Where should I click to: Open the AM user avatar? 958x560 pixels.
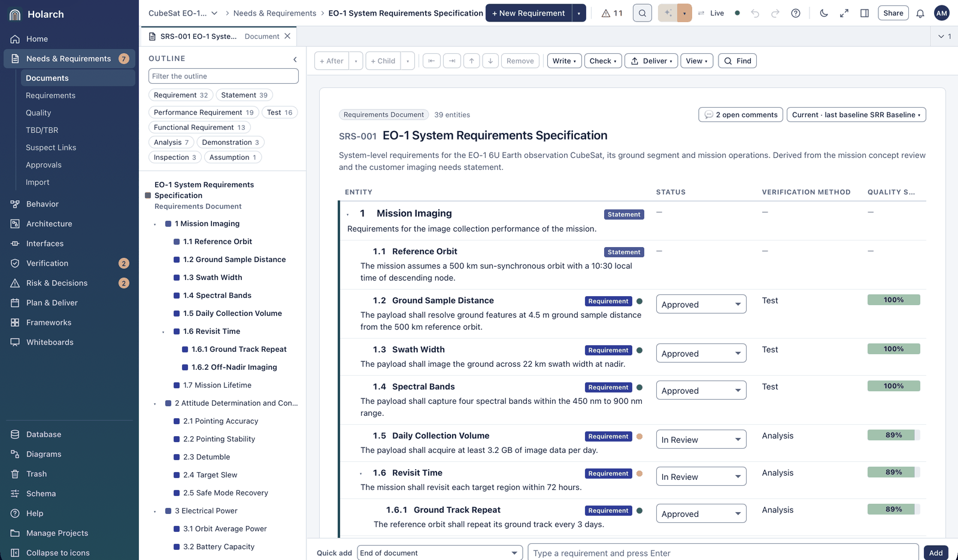pos(942,13)
